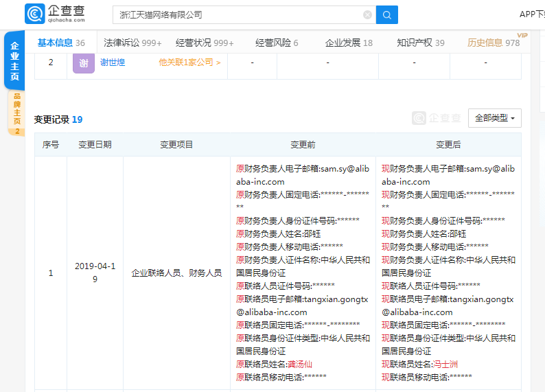The width and height of the screenshot is (545, 392).
Task: Click the 谢 avatar icon
Action: (84, 63)
